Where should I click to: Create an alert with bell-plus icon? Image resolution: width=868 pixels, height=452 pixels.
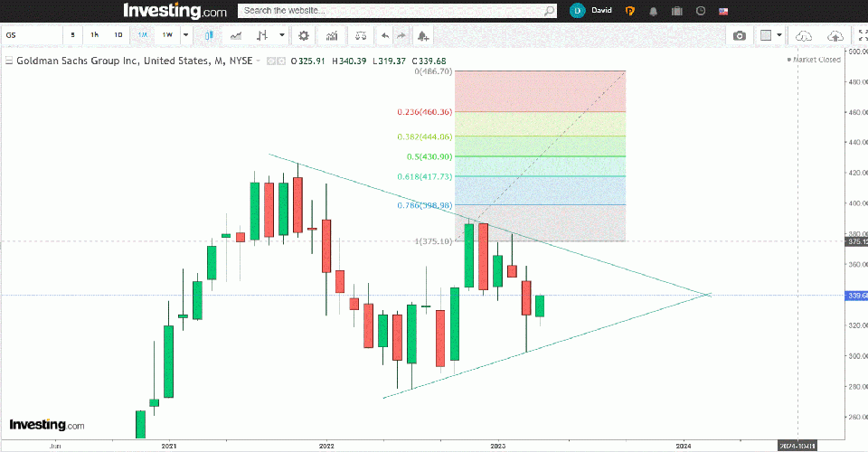[x=423, y=36]
